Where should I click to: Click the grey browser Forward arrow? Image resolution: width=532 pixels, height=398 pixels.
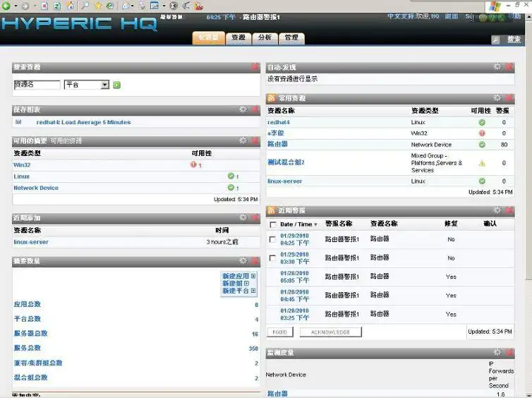pyautogui.click(x=25, y=6)
